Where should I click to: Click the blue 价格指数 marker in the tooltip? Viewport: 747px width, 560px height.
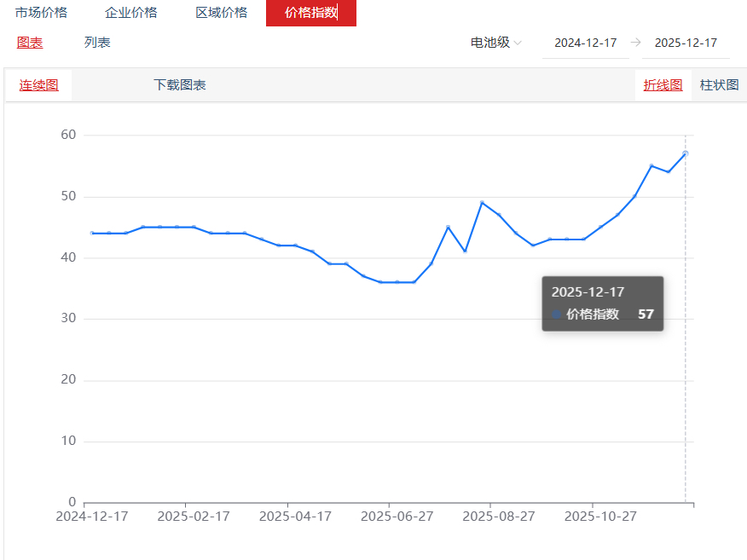(x=556, y=315)
